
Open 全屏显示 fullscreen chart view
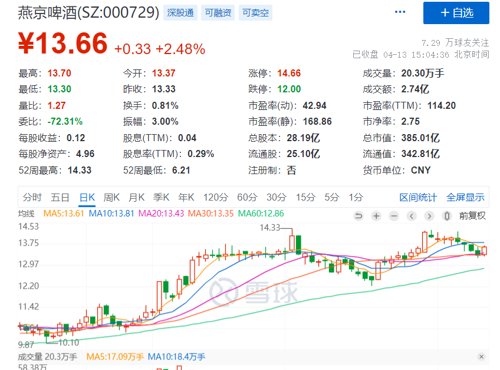click(x=465, y=197)
